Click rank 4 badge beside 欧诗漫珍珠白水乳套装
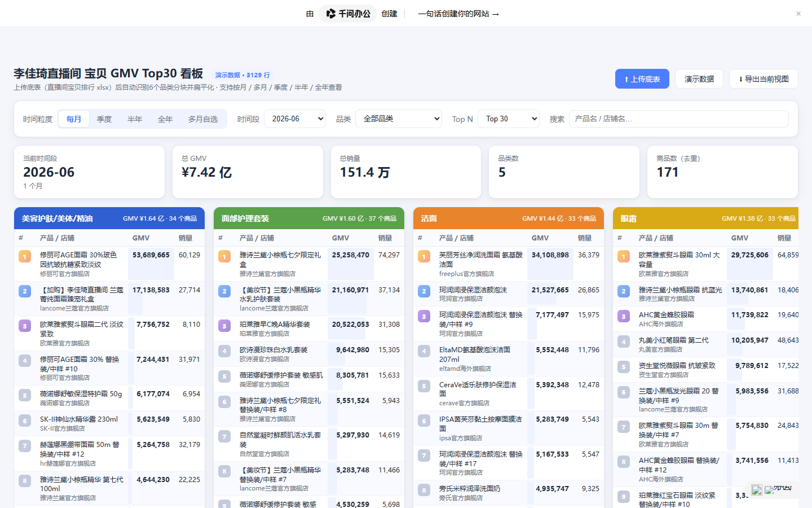 click(x=224, y=351)
